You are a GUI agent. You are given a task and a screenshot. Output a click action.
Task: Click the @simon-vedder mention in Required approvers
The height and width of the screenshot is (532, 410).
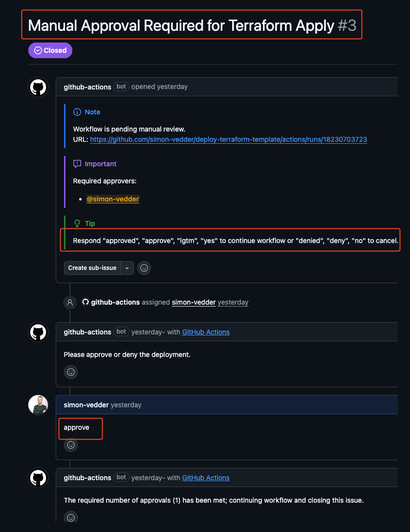[x=113, y=199]
